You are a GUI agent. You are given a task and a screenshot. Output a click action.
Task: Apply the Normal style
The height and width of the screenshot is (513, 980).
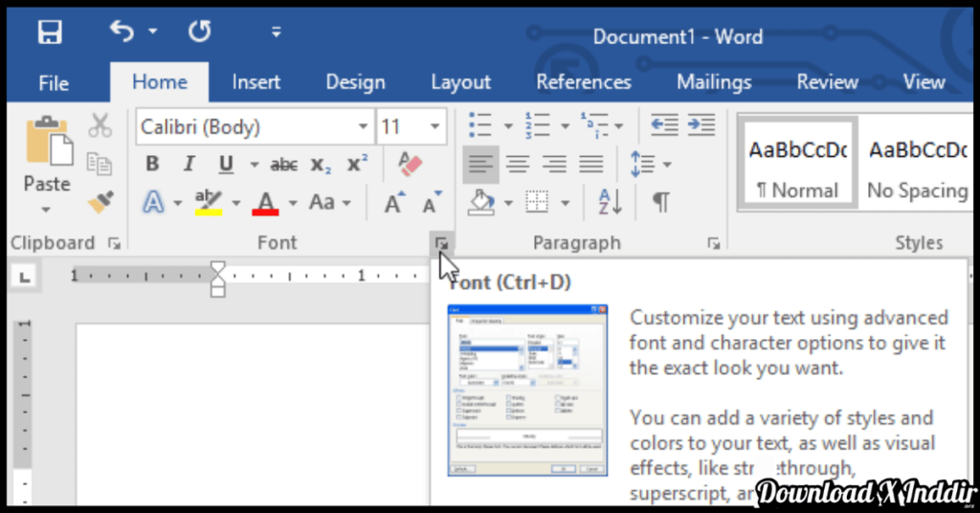[x=797, y=164]
